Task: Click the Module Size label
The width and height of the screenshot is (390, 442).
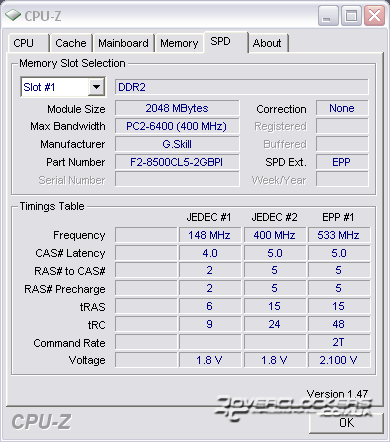Action: [76, 109]
